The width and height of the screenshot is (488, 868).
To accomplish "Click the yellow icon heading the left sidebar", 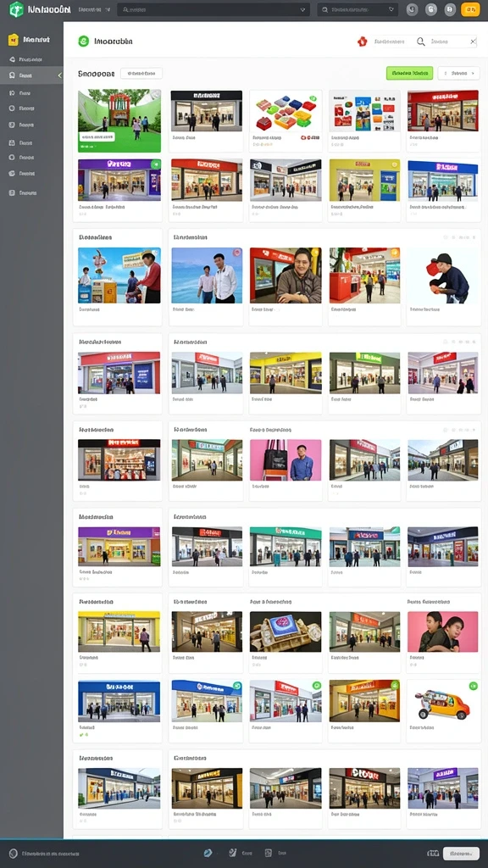I will click(x=14, y=40).
